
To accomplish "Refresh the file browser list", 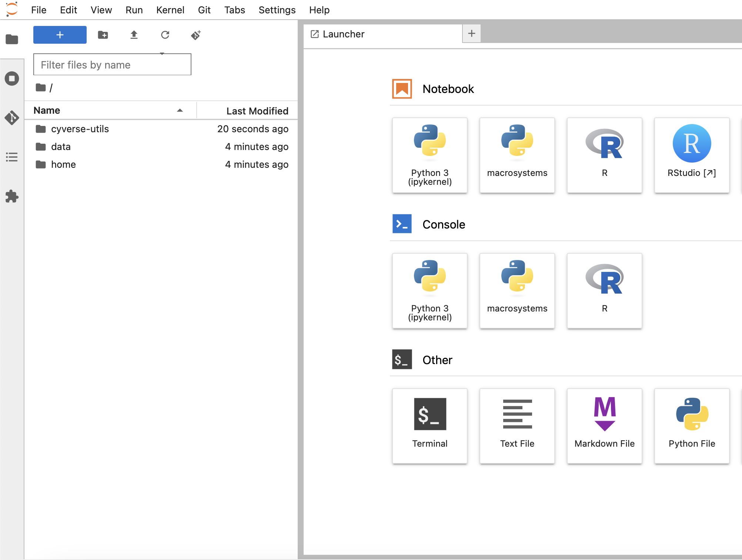I will 165,35.
